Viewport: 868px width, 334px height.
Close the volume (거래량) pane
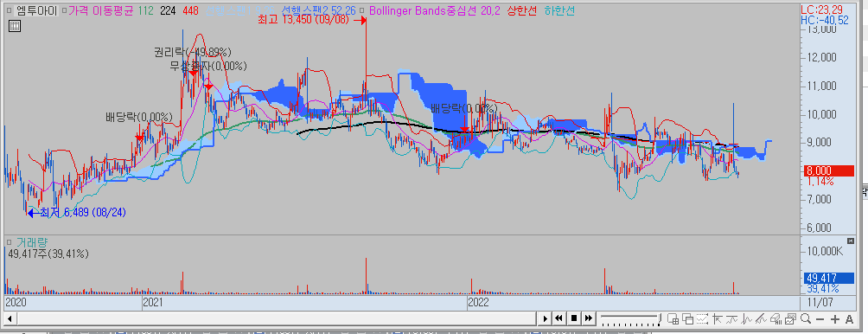851,241
